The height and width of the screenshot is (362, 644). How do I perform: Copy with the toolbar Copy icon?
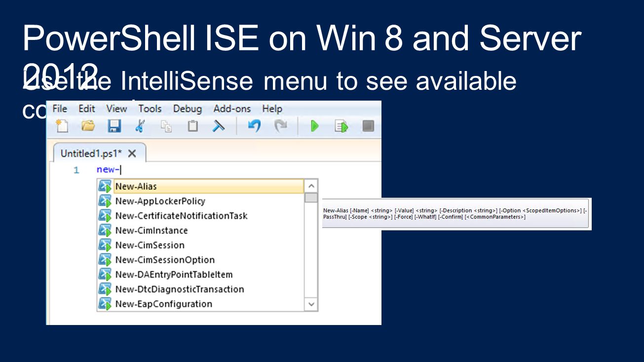pos(167,126)
